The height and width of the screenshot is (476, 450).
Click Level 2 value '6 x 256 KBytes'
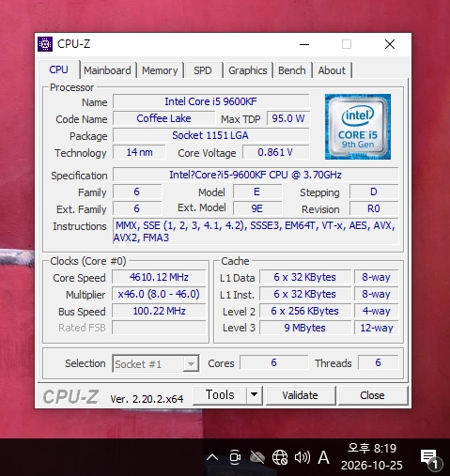[305, 311]
